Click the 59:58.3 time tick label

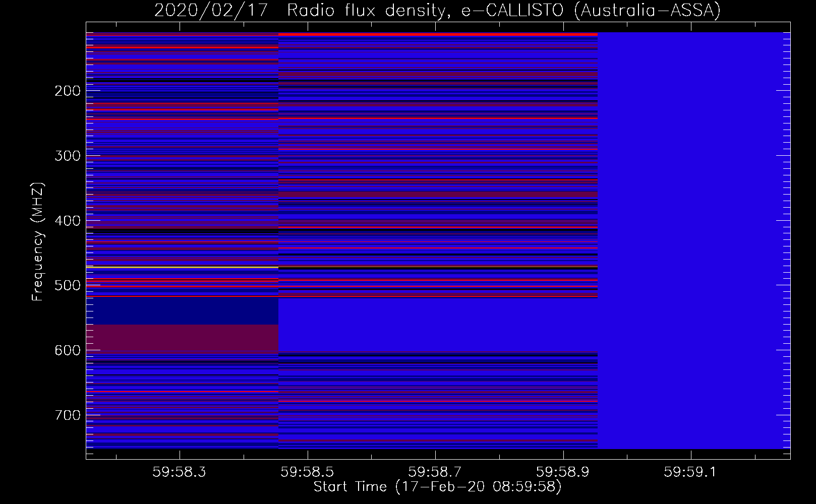(x=180, y=472)
